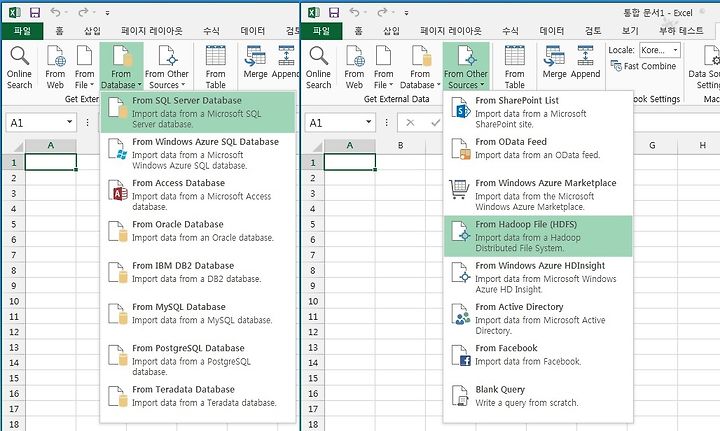Open 파일 tab in left Excel window
The width and height of the screenshot is (720, 431).
tap(22, 31)
